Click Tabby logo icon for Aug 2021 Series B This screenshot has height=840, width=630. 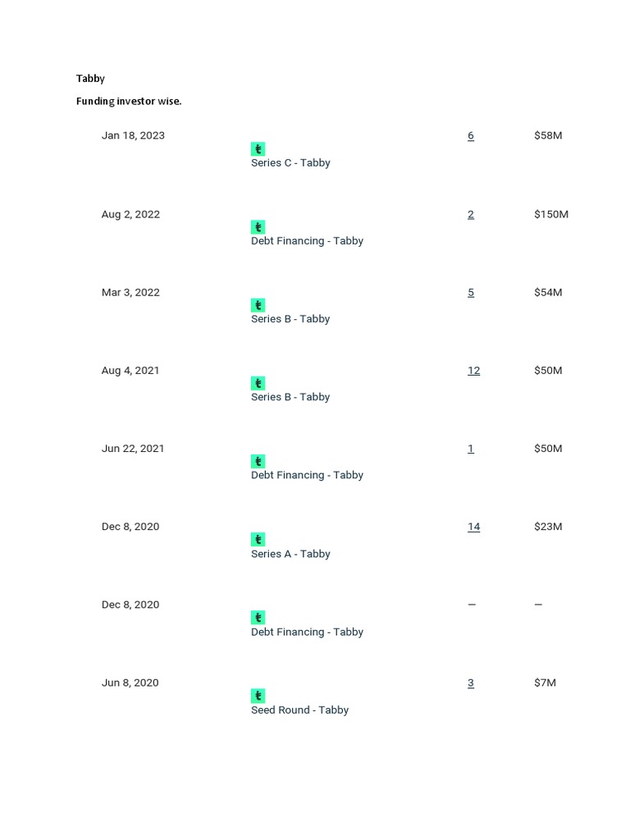(258, 383)
